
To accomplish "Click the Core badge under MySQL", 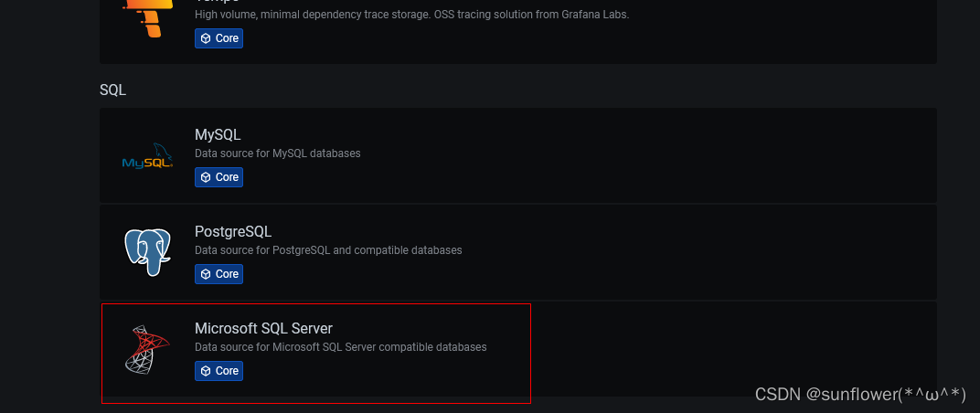I will (218, 177).
